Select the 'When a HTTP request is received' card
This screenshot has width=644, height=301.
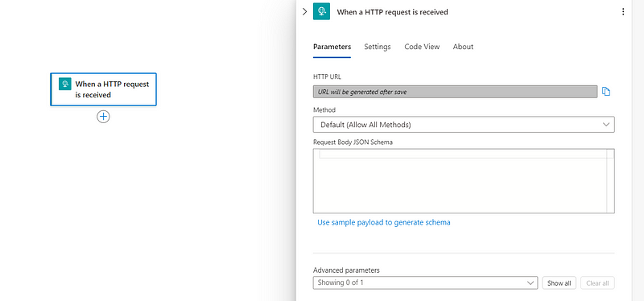[103, 89]
